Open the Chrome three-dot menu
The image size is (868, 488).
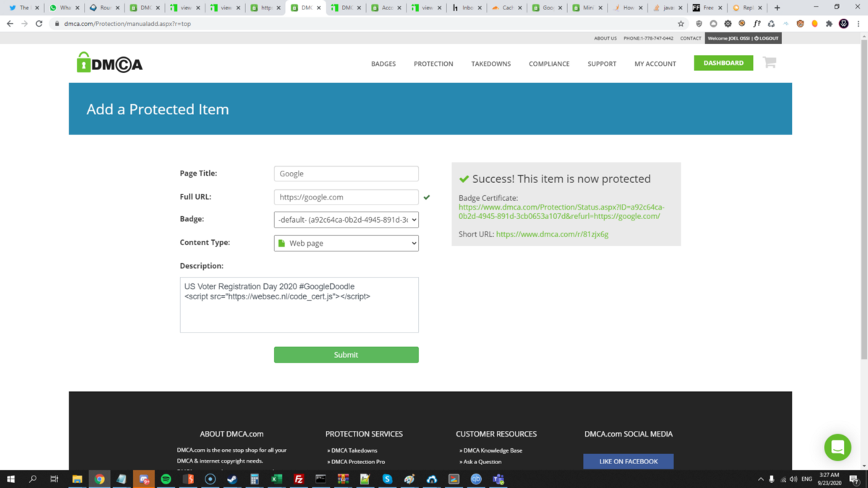(859, 24)
